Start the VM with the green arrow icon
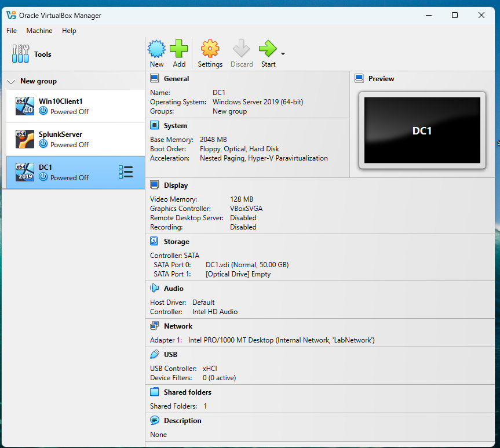This screenshot has width=500, height=448. (x=268, y=49)
